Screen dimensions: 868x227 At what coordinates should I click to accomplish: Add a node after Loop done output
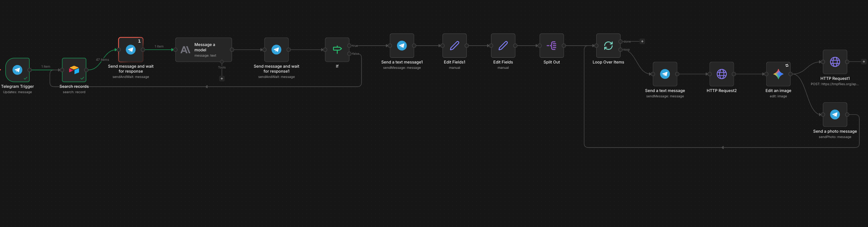point(642,41)
